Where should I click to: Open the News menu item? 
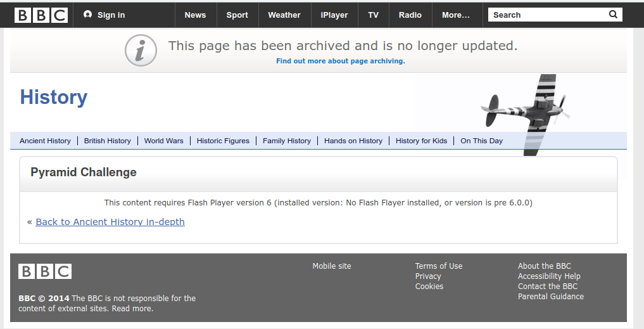pyautogui.click(x=195, y=15)
